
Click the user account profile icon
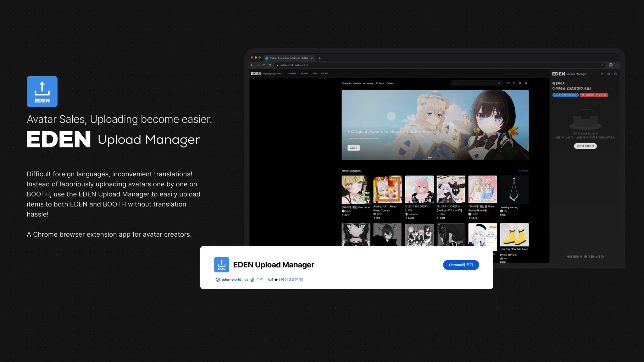pos(520,83)
